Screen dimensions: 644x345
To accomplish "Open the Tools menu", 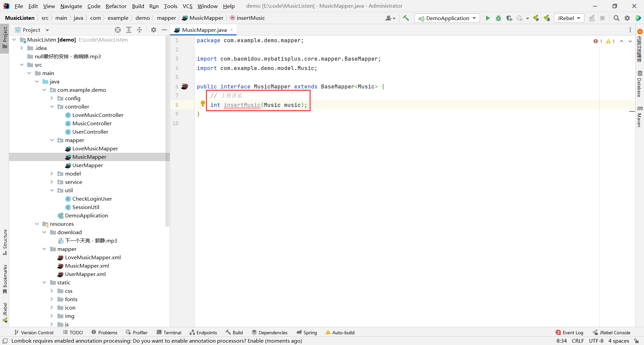I will 171,6.
